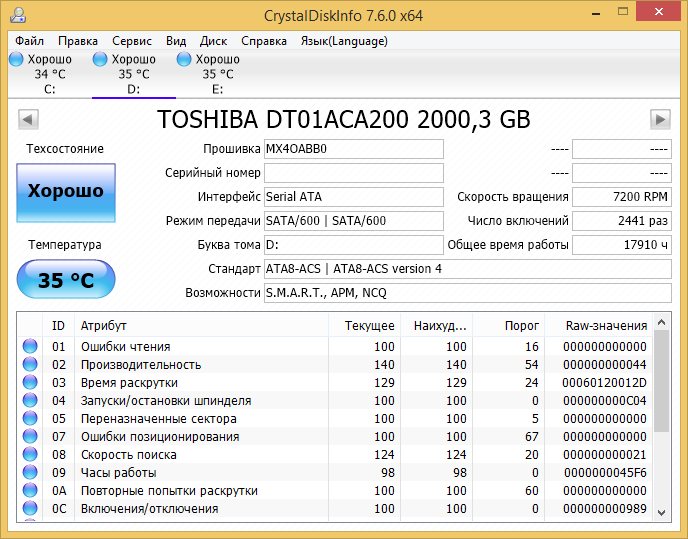
Task: Open the Диск menu
Action: pyautogui.click(x=214, y=41)
